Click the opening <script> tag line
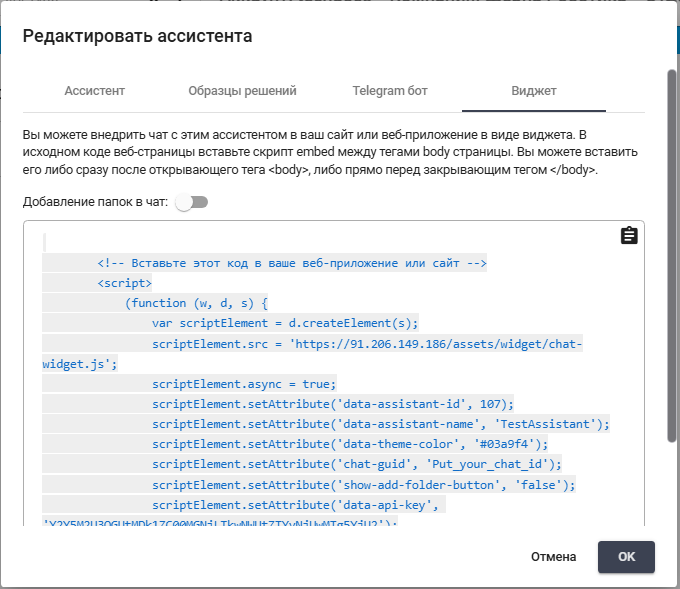The width and height of the screenshot is (680, 589). [x=125, y=283]
